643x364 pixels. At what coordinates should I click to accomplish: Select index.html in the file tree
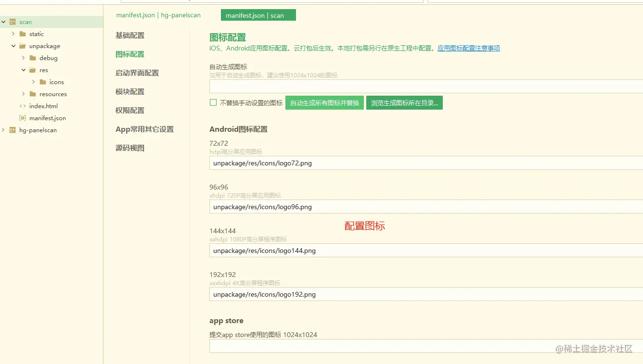(43, 106)
